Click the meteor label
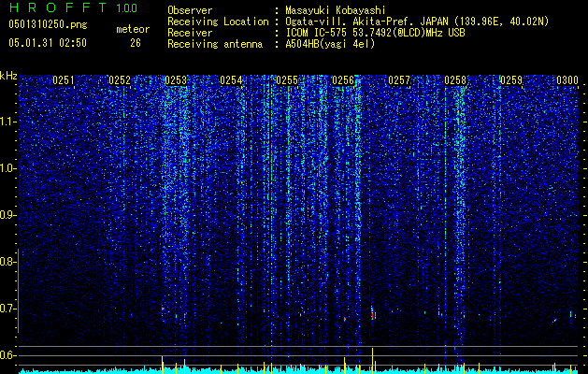The image size is (588, 374). pyautogui.click(x=133, y=29)
